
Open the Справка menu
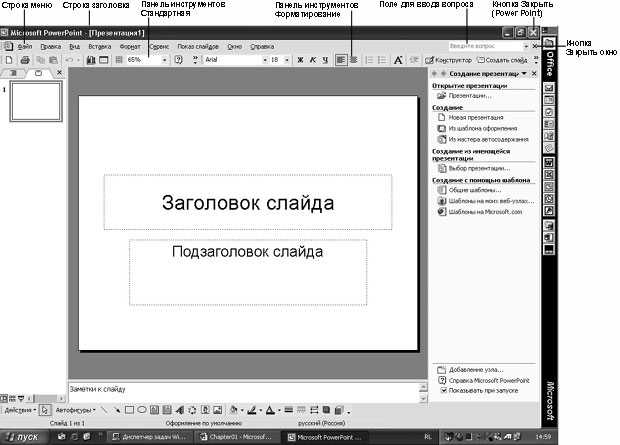tap(262, 47)
